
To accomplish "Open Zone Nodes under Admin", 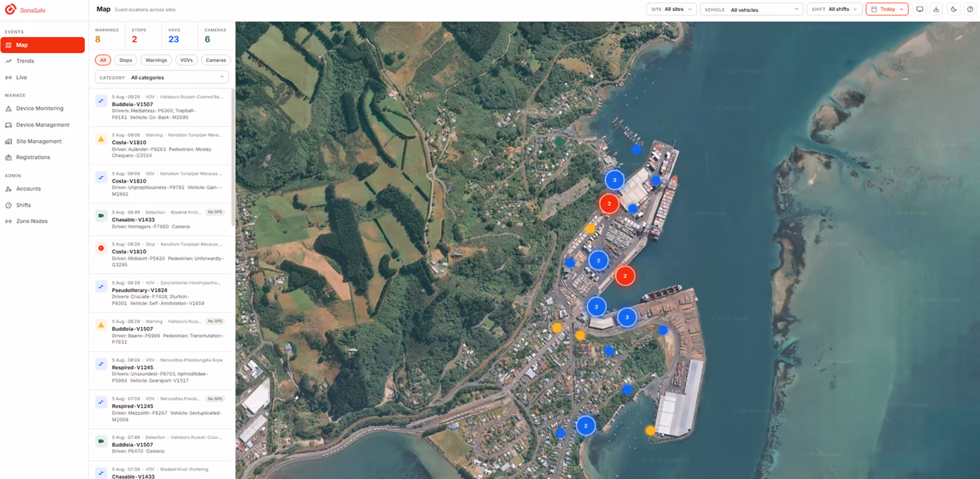I will point(43,221).
